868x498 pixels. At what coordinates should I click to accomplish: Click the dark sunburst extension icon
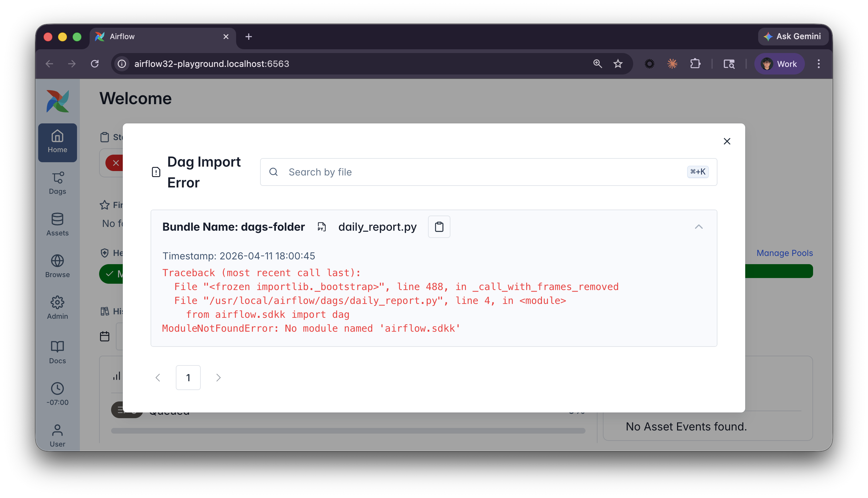point(649,64)
